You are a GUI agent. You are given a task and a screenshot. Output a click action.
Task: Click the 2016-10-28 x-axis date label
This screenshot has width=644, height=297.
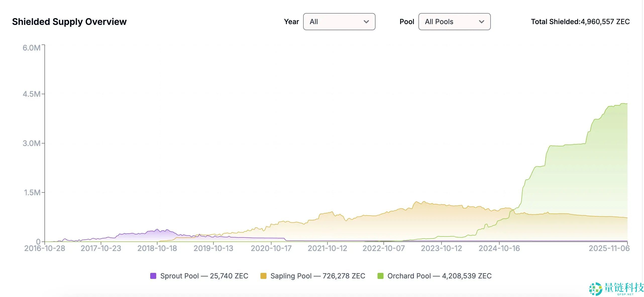pos(44,248)
